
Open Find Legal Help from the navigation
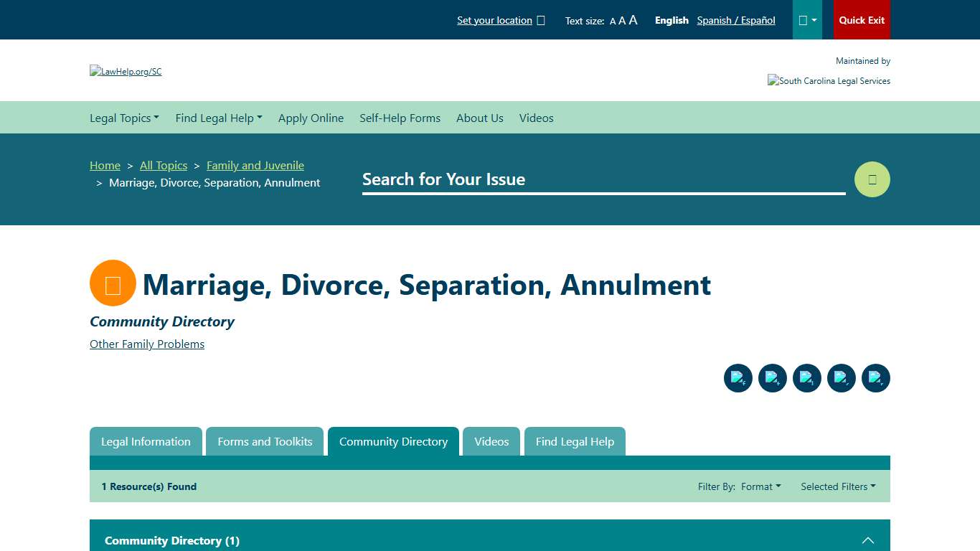(219, 118)
